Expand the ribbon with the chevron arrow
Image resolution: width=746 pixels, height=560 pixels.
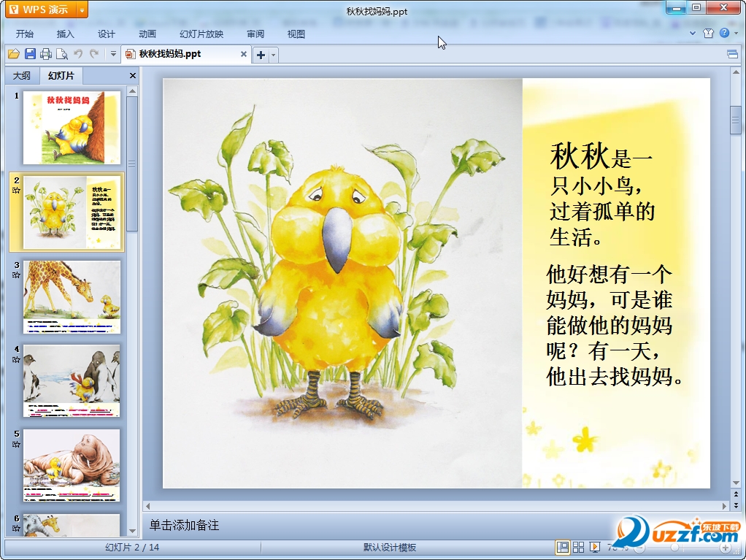click(692, 34)
